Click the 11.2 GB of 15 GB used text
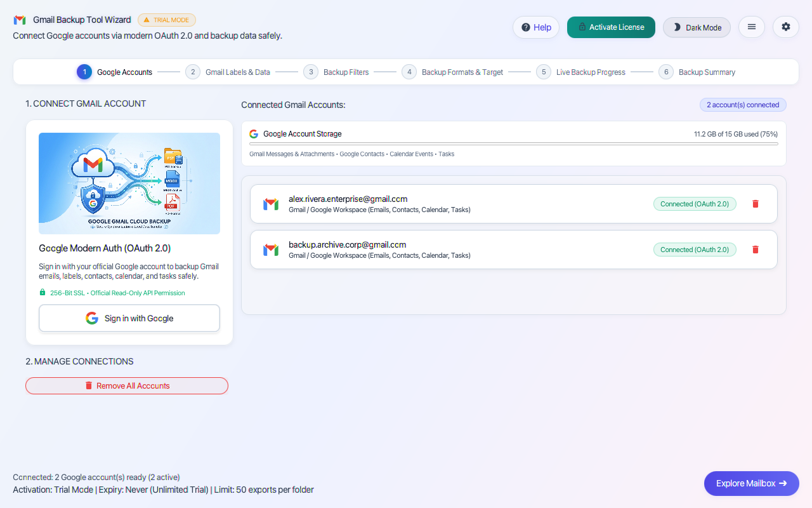Screen dimensions: 812x508 [736, 134]
